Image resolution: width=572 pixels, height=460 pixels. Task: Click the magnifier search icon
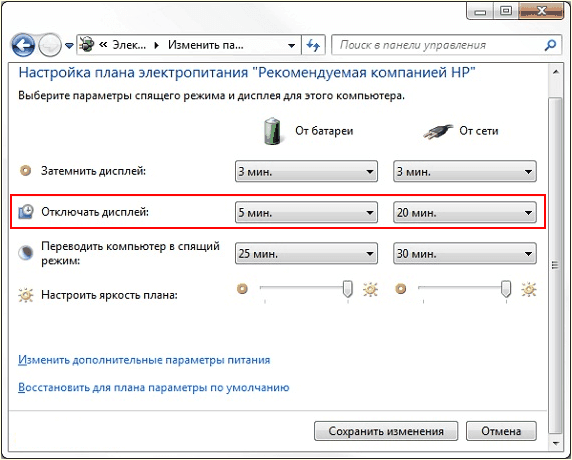(550, 45)
